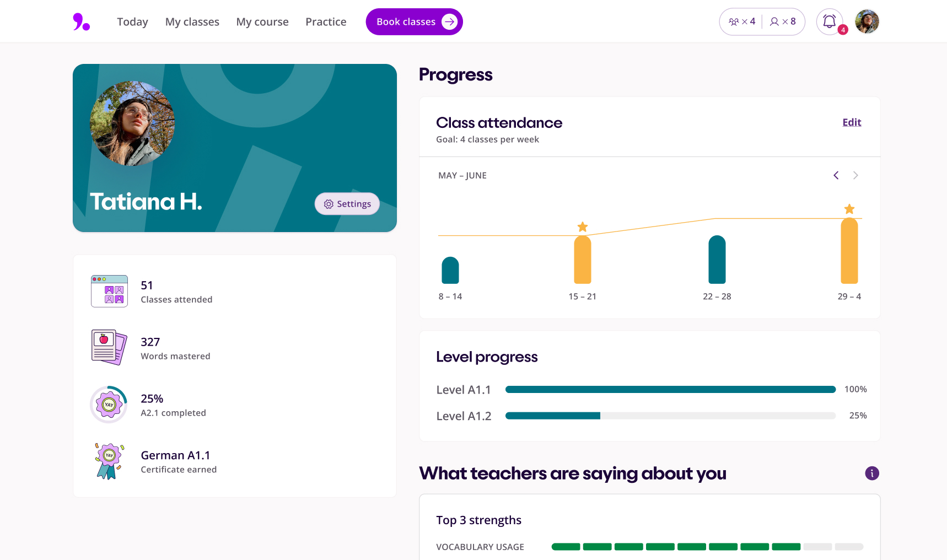The height and width of the screenshot is (560, 947).
Task: Click the Words mastered flashcard icon
Action: [109, 347]
